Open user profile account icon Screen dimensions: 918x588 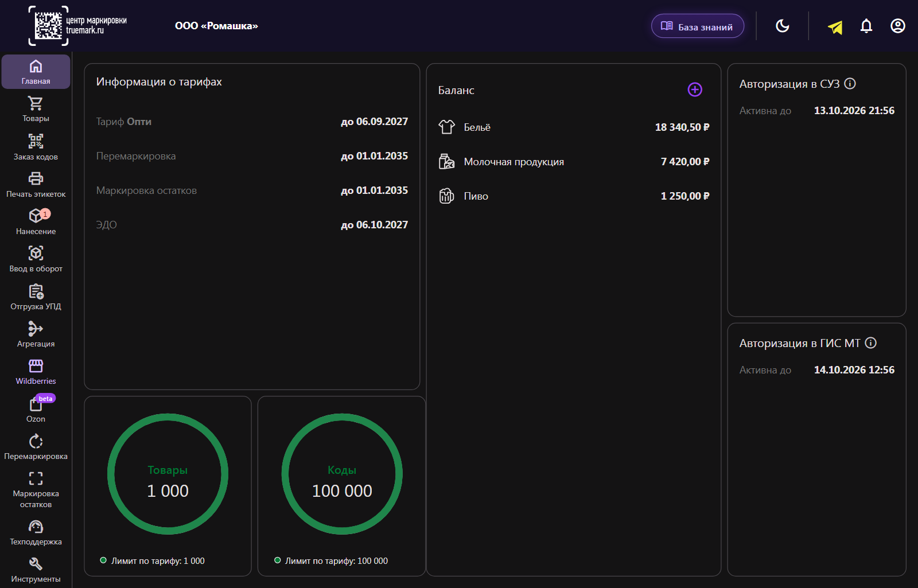[x=898, y=26]
